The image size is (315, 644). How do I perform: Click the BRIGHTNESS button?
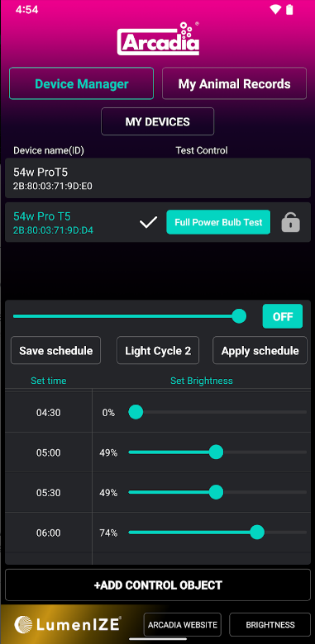(270, 625)
